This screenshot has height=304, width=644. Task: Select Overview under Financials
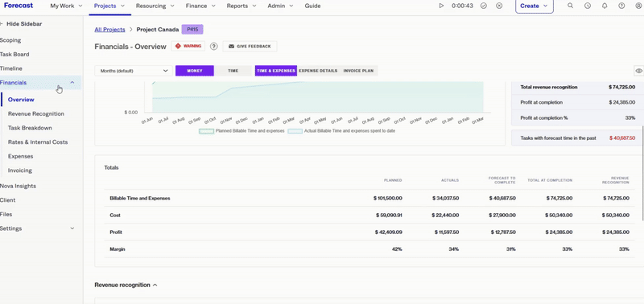21,100
